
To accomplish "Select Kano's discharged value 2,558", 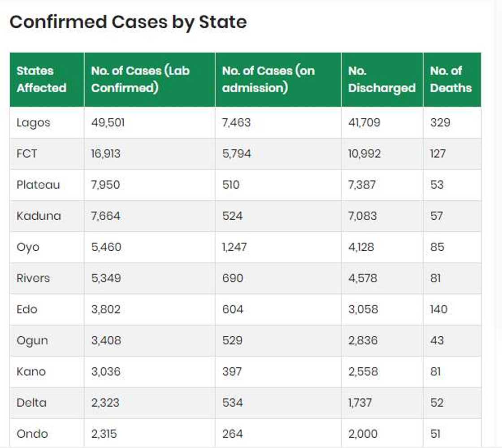I will 363,372.
